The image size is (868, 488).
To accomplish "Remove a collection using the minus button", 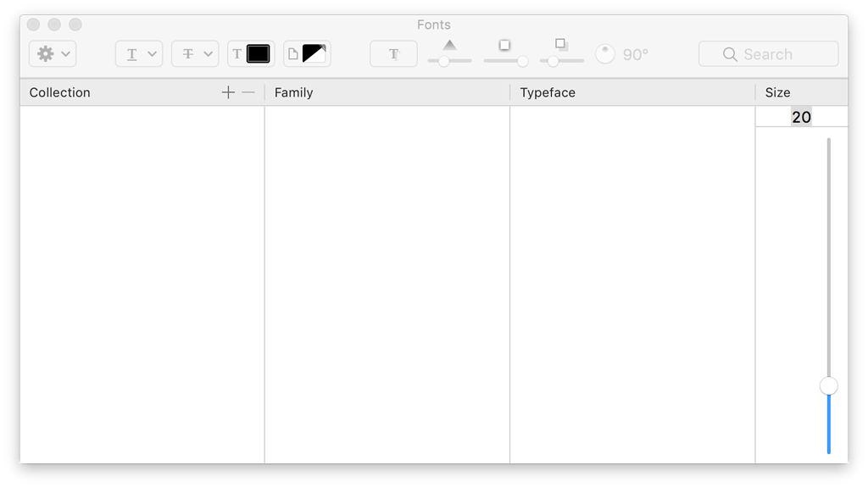I will [x=247, y=92].
